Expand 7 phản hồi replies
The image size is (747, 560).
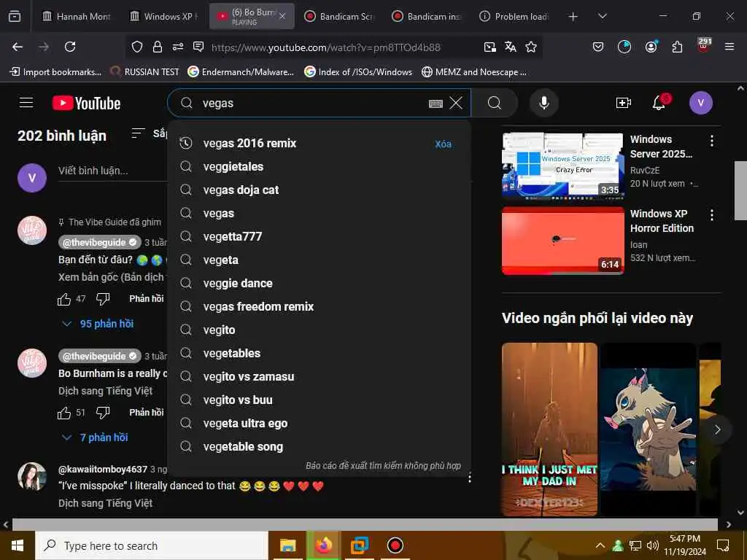(96, 437)
